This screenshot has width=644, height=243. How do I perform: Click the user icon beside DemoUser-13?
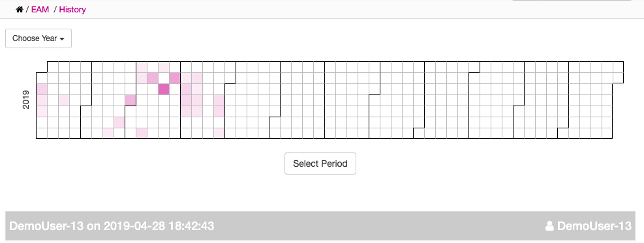pos(549,226)
